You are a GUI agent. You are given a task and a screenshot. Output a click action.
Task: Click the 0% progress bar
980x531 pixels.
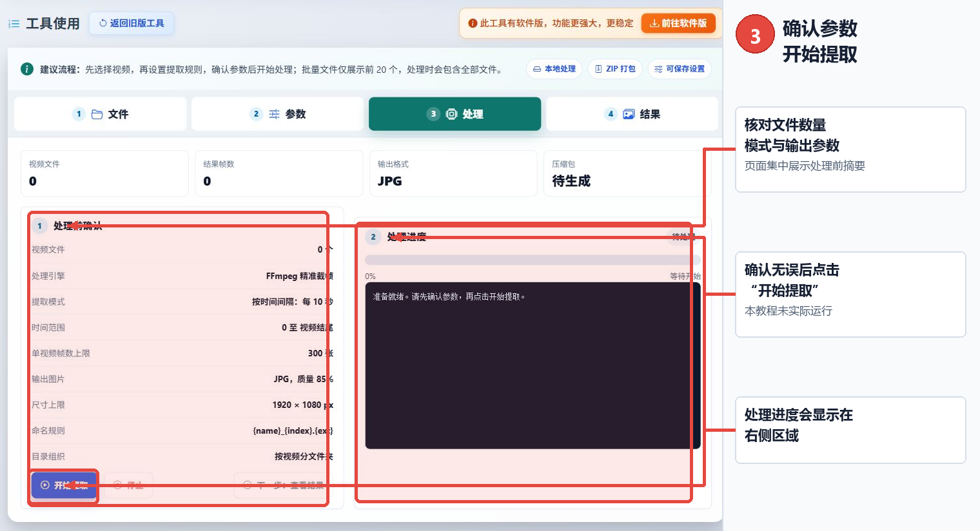[x=533, y=260]
